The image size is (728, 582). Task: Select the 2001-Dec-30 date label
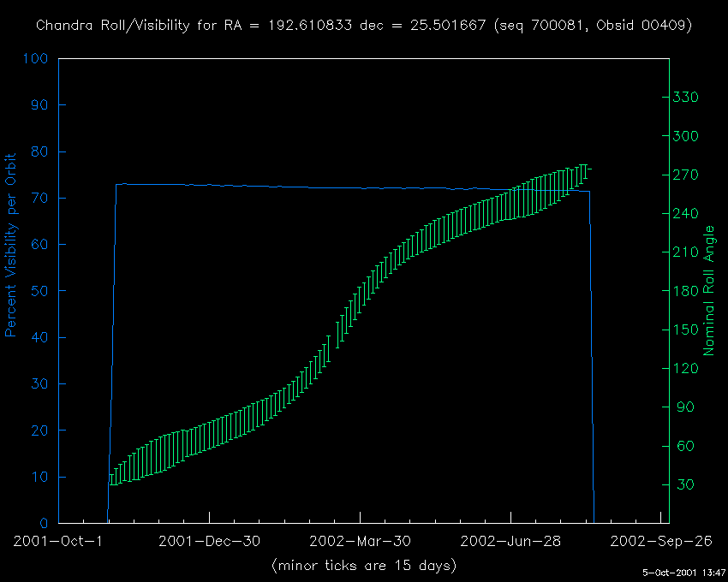pos(209,542)
